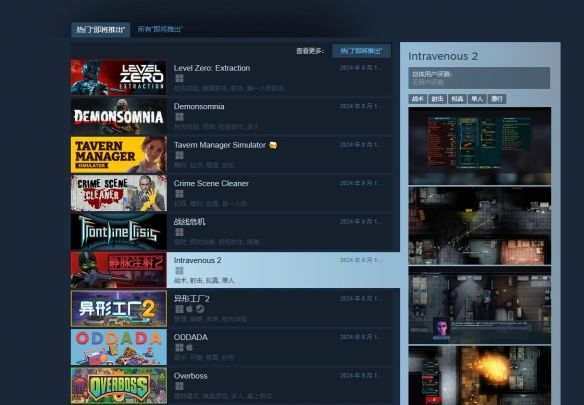584x405 pixels.
Task: Click the release date on Level Zero: Extraction row
Action: pyautogui.click(x=361, y=68)
